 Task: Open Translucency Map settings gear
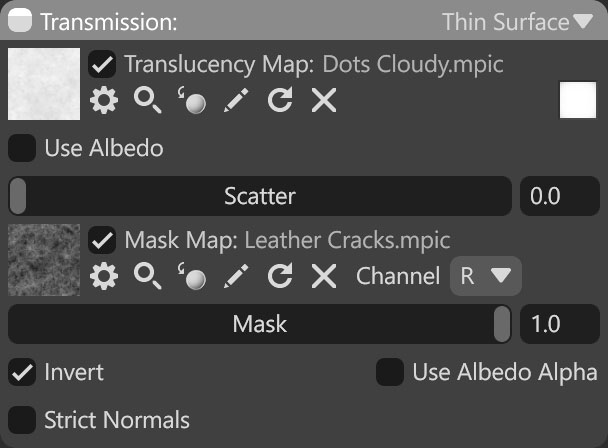click(x=104, y=100)
